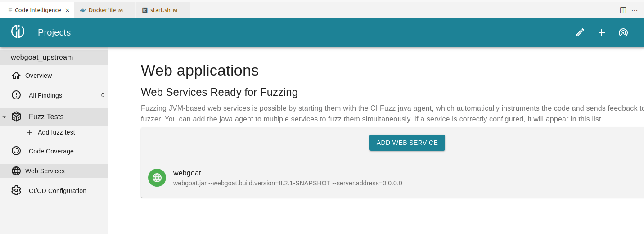Click the green webgoat globe icon

(x=157, y=177)
